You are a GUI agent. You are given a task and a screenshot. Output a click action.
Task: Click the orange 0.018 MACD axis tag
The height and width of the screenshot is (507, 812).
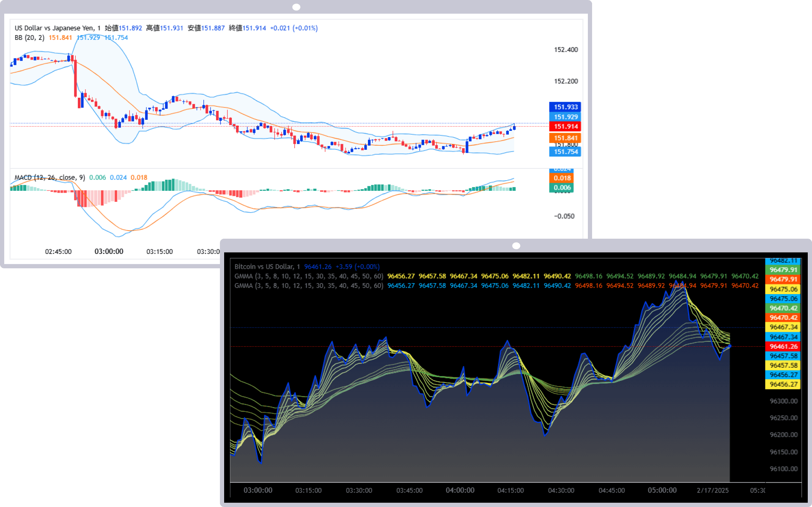coord(562,178)
